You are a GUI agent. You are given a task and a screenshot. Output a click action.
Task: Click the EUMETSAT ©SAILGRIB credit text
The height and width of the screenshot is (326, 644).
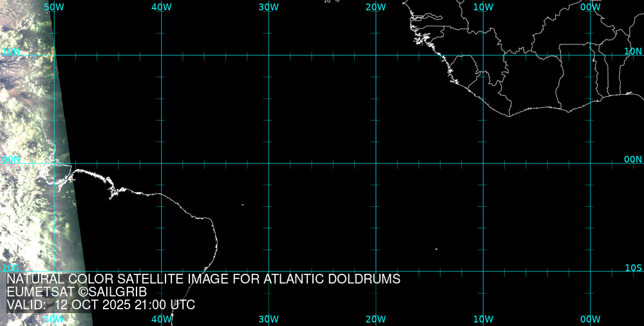coord(77,292)
